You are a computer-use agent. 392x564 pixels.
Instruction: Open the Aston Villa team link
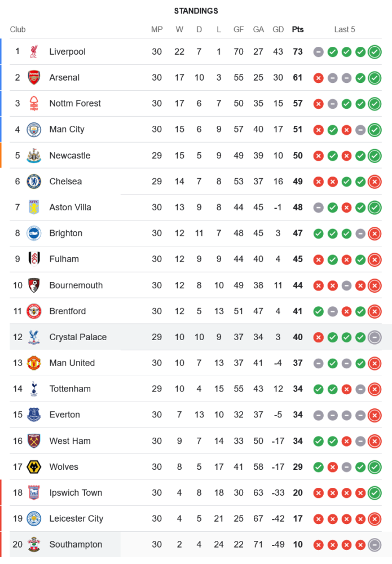coord(69,208)
